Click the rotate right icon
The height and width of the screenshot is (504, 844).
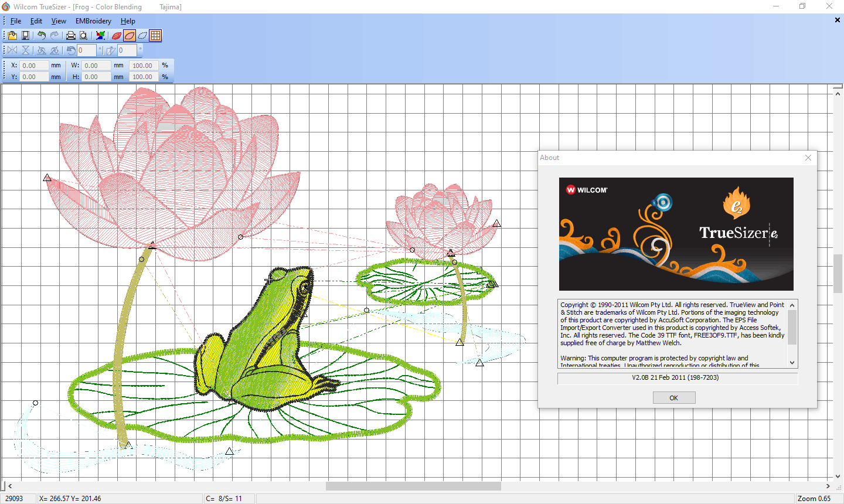pos(55,50)
